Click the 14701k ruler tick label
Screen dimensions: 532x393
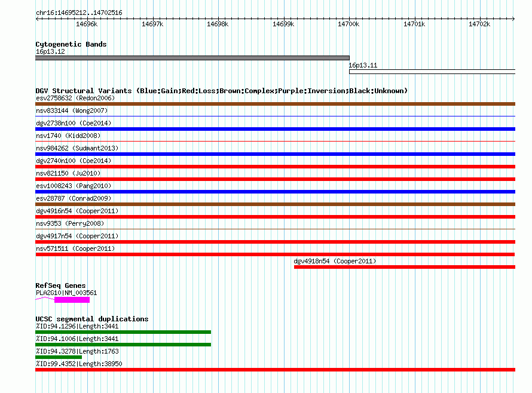(414, 24)
